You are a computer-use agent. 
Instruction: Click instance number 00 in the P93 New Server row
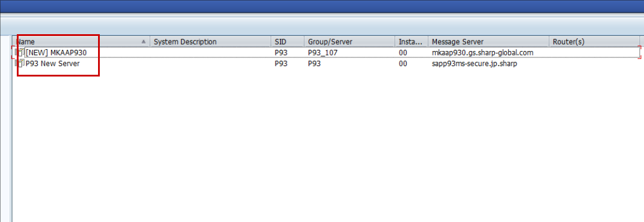[x=403, y=64]
